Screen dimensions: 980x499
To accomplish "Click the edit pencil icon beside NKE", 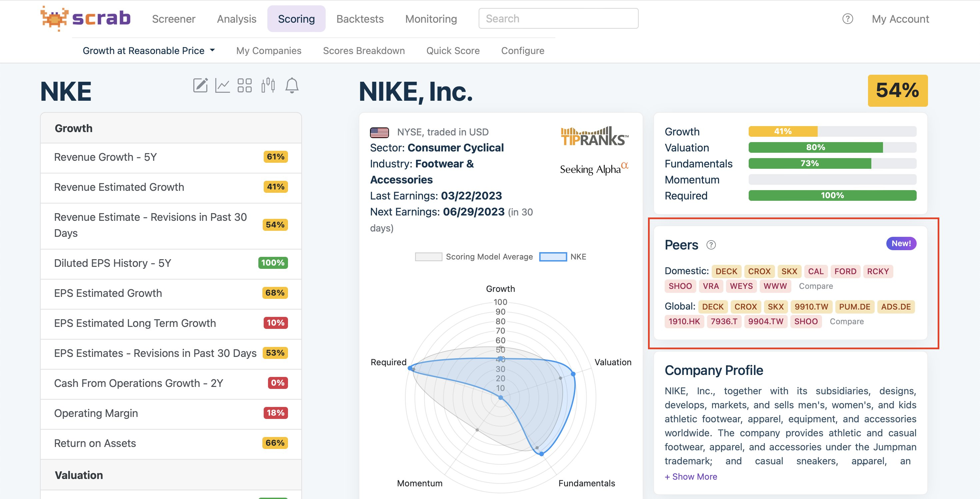I will 200,85.
